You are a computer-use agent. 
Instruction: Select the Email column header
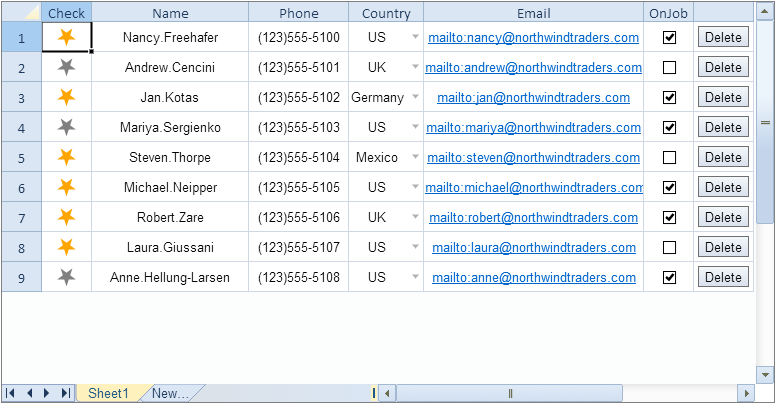(534, 13)
